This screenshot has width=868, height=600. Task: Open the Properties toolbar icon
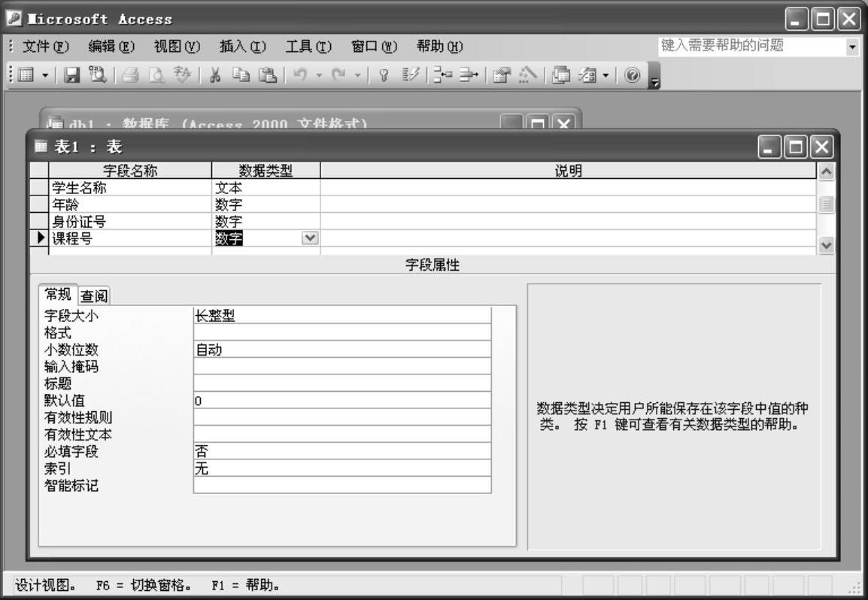pyautogui.click(x=502, y=74)
